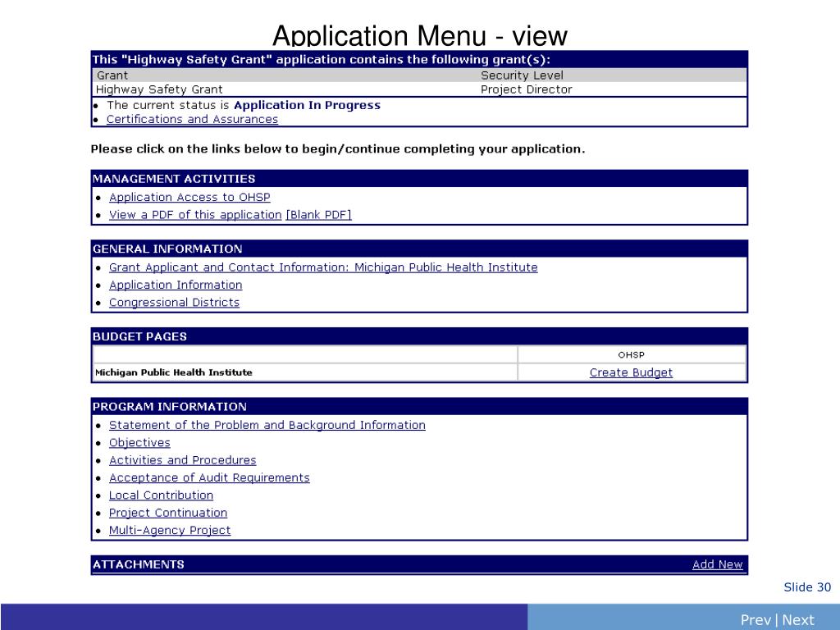840x630 pixels.
Task: Open Application Access to OHSP
Action: point(189,197)
